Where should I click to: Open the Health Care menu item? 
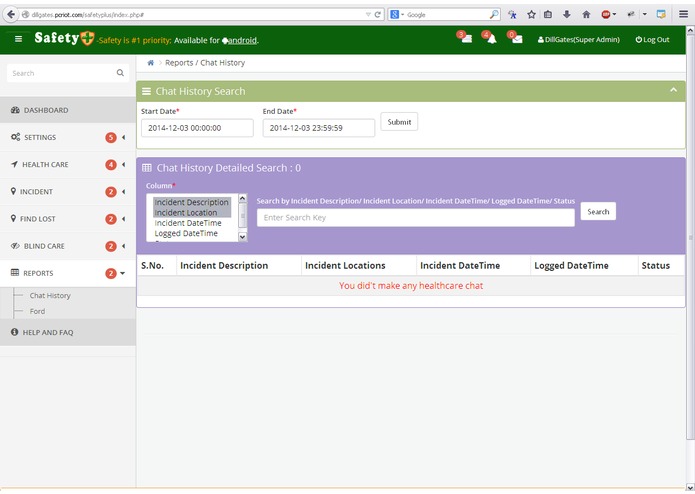pyautogui.click(x=68, y=164)
